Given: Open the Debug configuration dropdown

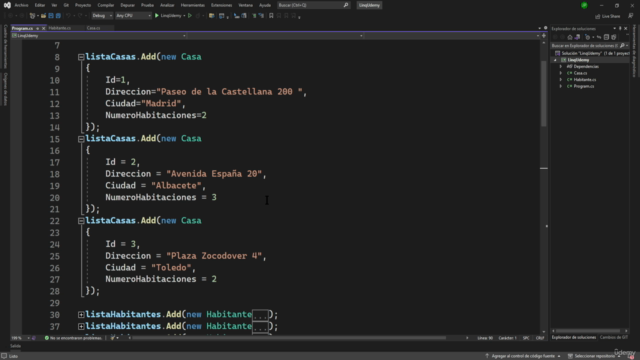Looking at the screenshot, I should coord(102,16).
